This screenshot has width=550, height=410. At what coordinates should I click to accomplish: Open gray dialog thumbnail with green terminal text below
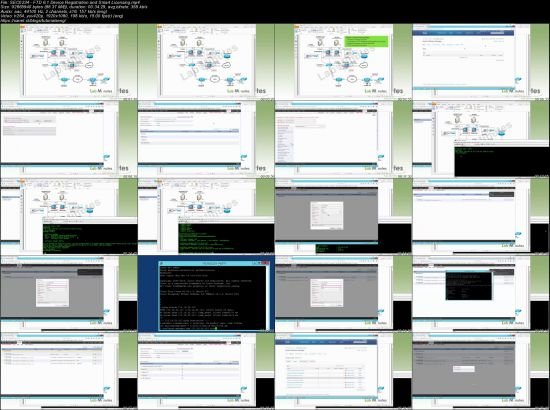click(x=343, y=216)
